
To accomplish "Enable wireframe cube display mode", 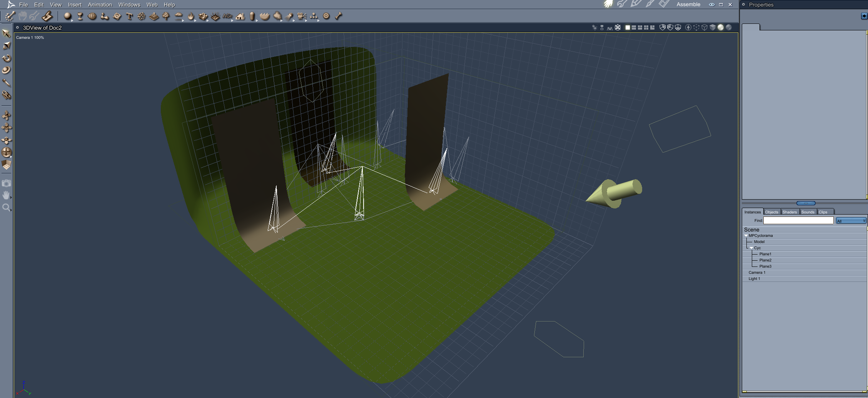I will coord(704,27).
